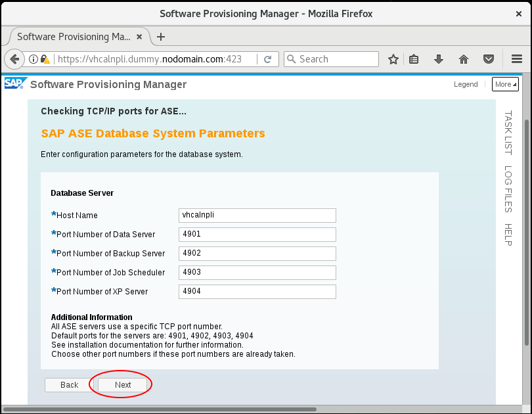Show the insecure connection lock warning
Screen dimensions: 532x414
pos(45,59)
